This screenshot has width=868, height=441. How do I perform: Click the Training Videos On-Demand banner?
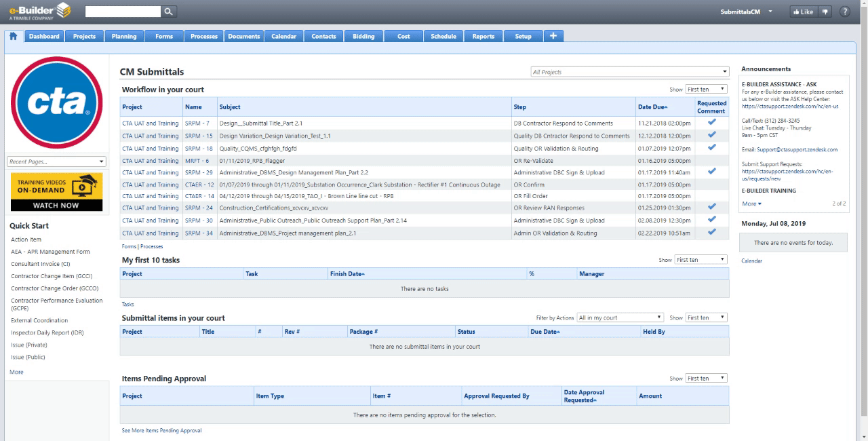click(x=56, y=191)
